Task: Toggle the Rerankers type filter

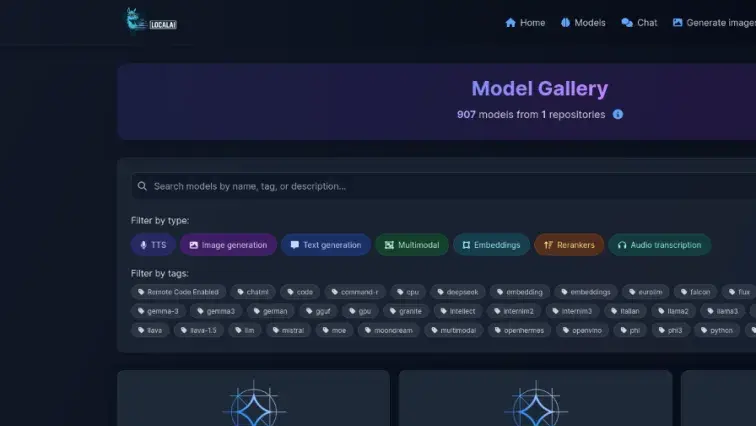Action: tap(570, 245)
